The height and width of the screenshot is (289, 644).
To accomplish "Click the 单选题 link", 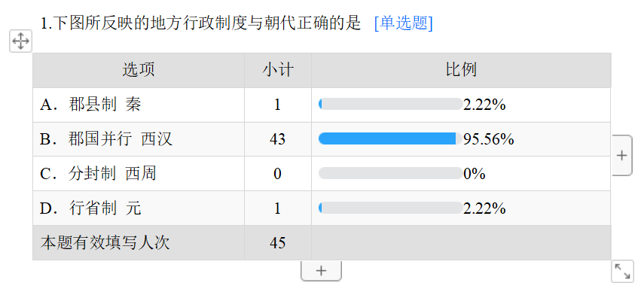I will pyautogui.click(x=403, y=23).
